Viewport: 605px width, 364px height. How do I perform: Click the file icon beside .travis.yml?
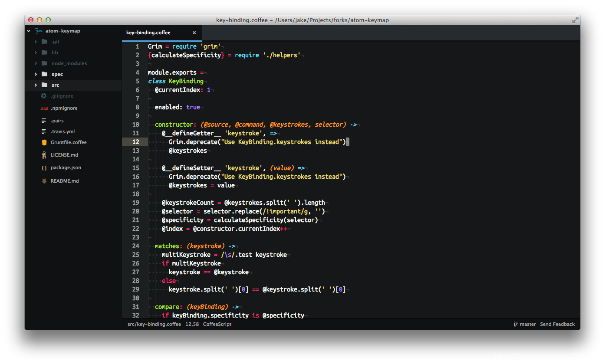(x=44, y=131)
